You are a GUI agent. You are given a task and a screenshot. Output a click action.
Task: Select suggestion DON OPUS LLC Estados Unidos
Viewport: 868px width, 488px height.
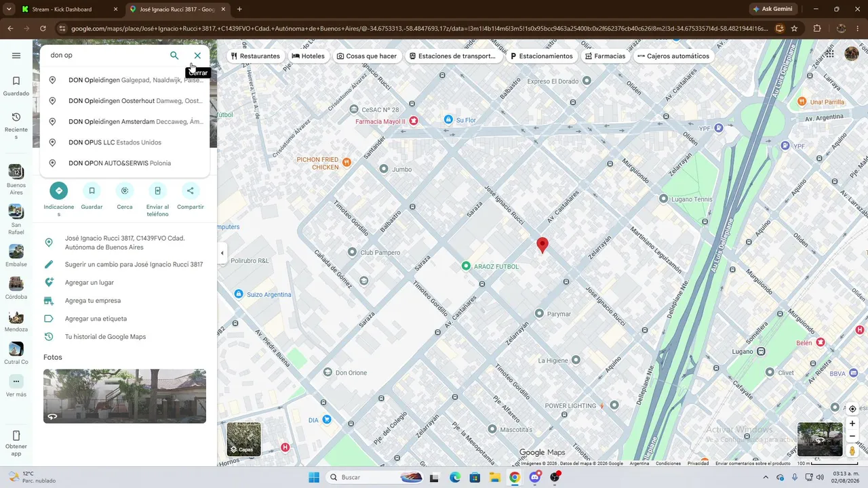click(x=125, y=142)
